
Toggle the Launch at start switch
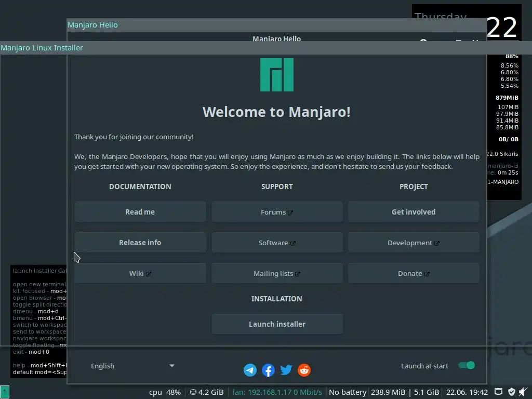click(x=467, y=365)
